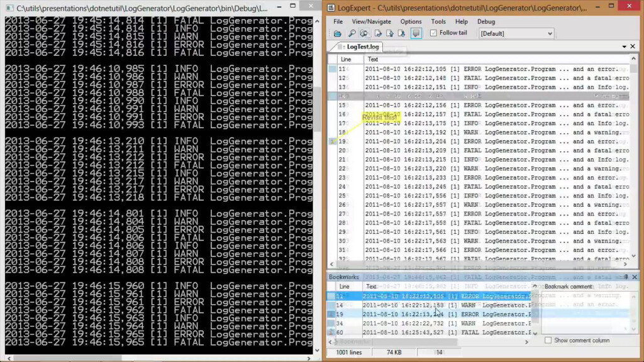
Task: Select bookmark entry for line 60 FATAL
Action: pyautogui.click(x=429, y=332)
